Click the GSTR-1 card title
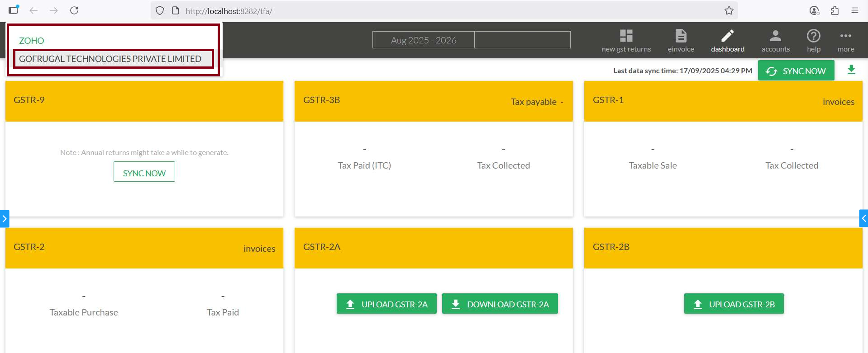This screenshot has height=353, width=868. click(608, 100)
